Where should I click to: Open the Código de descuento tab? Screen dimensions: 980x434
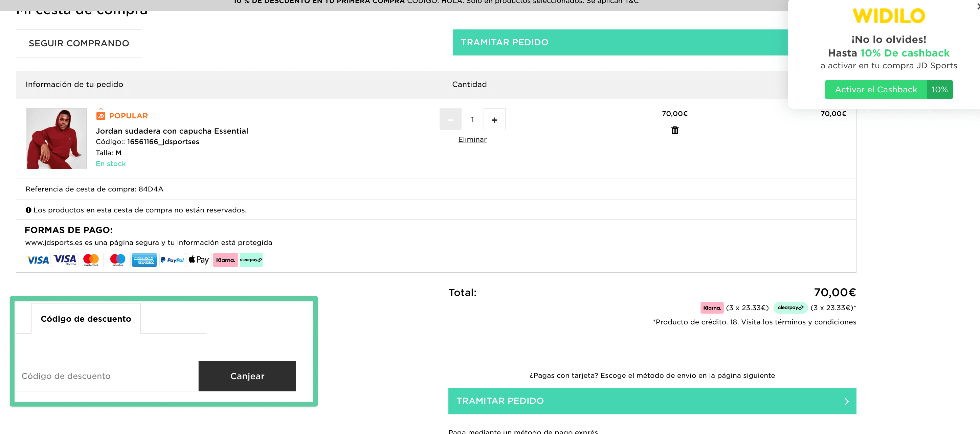(x=86, y=319)
